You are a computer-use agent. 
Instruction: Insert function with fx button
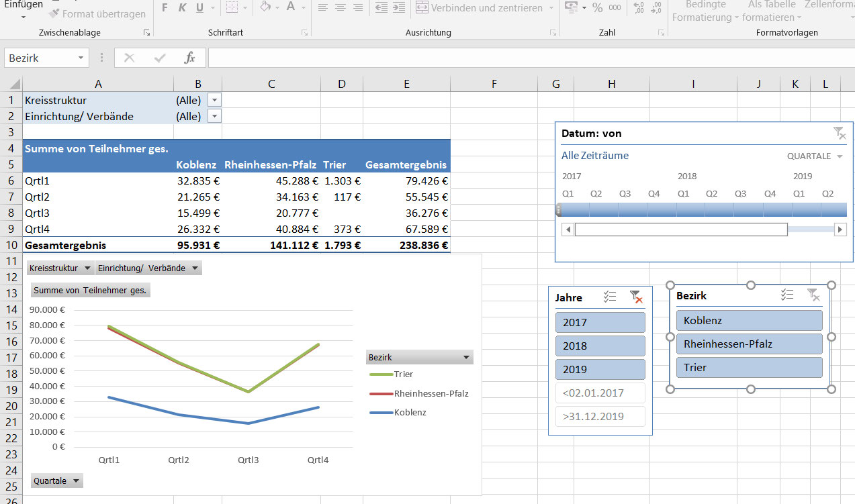click(190, 58)
